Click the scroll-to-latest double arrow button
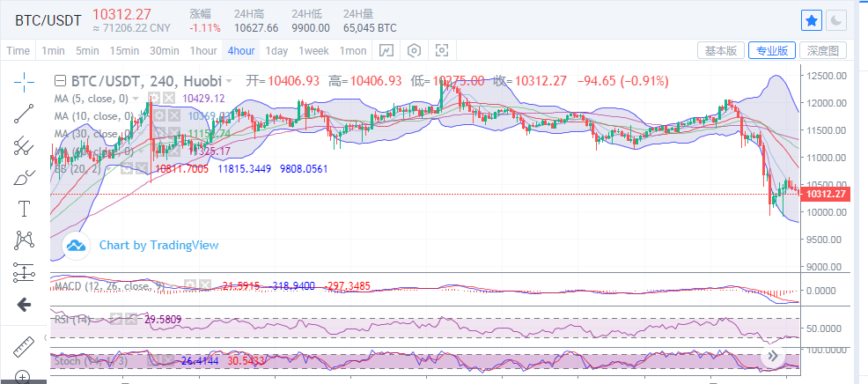Image resolution: width=868 pixels, height=384 pixels. [x=774, y=356]
